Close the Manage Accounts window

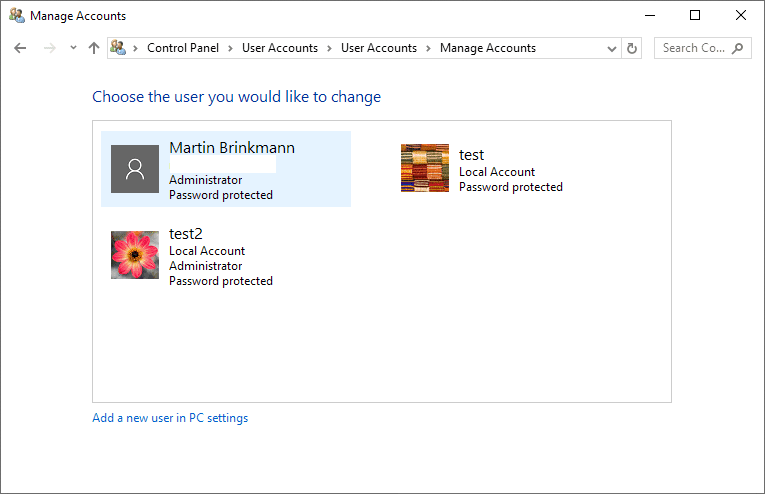[741, 16]
